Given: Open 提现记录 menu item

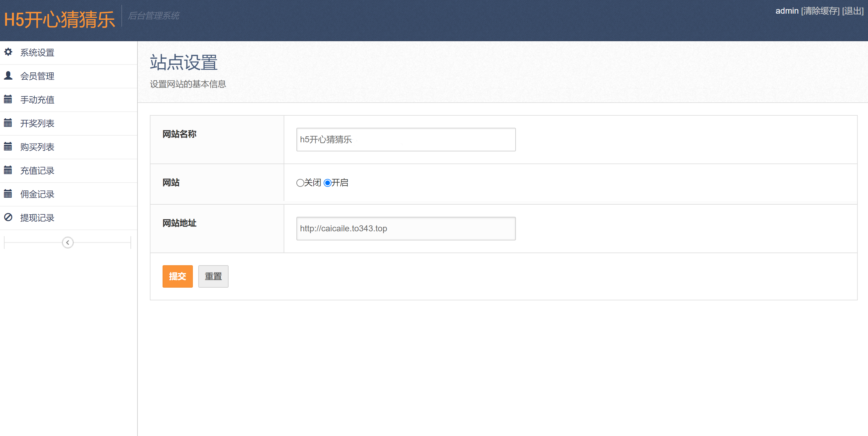Looking at the screenshot, I should tap(37, 218).
